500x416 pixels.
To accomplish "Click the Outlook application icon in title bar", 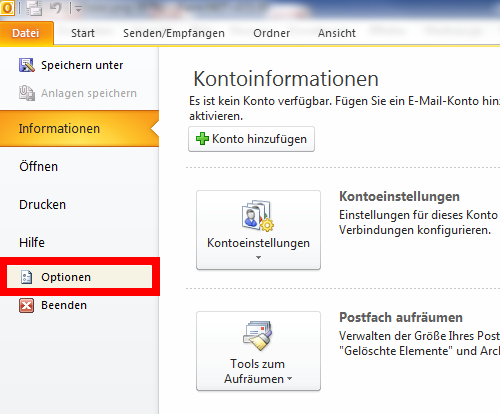I will (x=7, y=8).
